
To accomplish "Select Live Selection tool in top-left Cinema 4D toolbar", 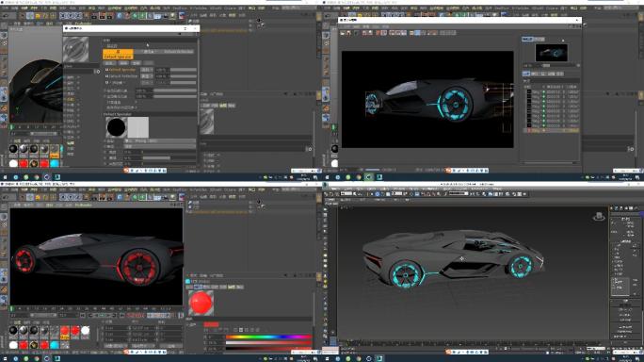I will 23,16.
